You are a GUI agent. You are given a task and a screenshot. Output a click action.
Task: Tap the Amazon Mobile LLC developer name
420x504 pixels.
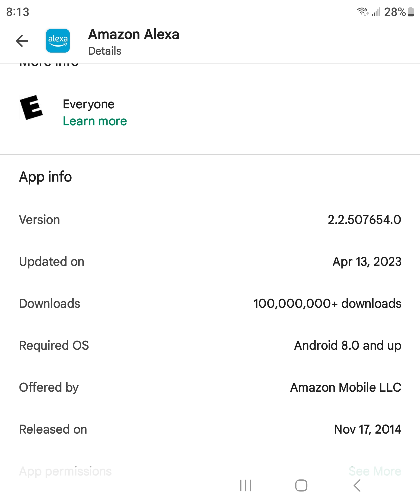346,387
